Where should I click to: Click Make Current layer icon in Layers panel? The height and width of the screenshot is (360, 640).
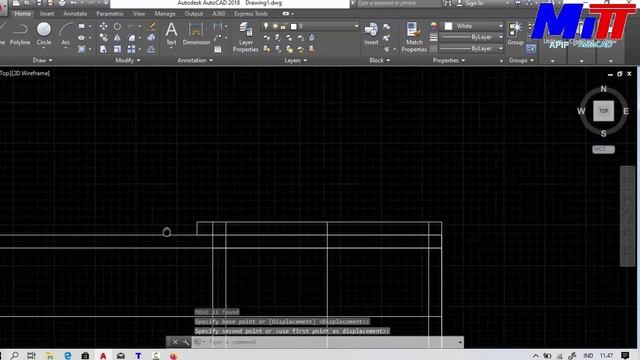312,38
